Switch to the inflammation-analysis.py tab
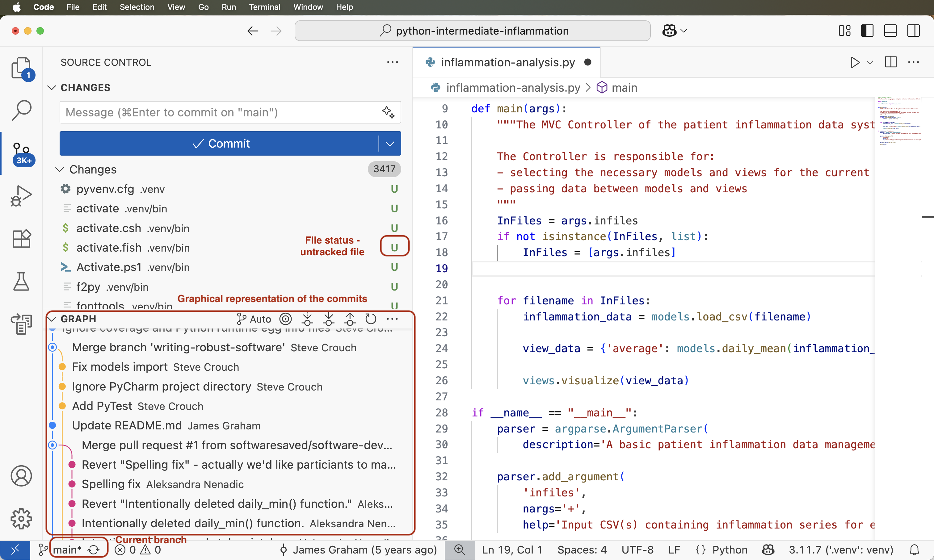 (506, 62)
